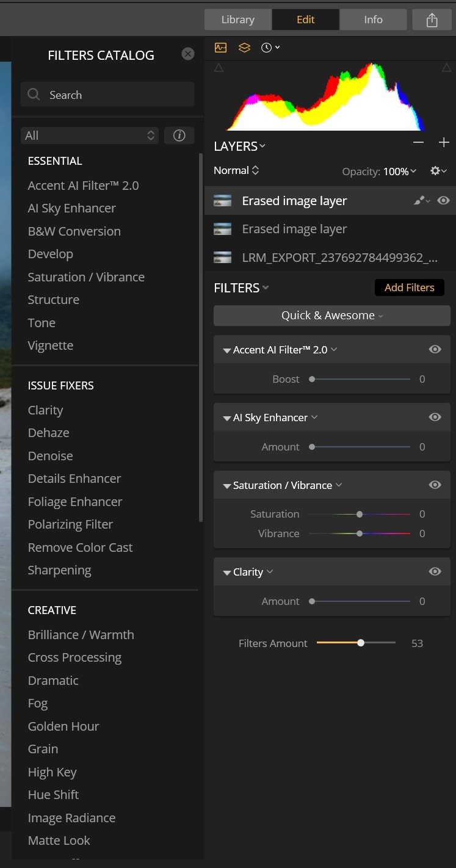Select the second Erased image layer
This screenshot has width=456, height=868.
[x=330, y=229]
